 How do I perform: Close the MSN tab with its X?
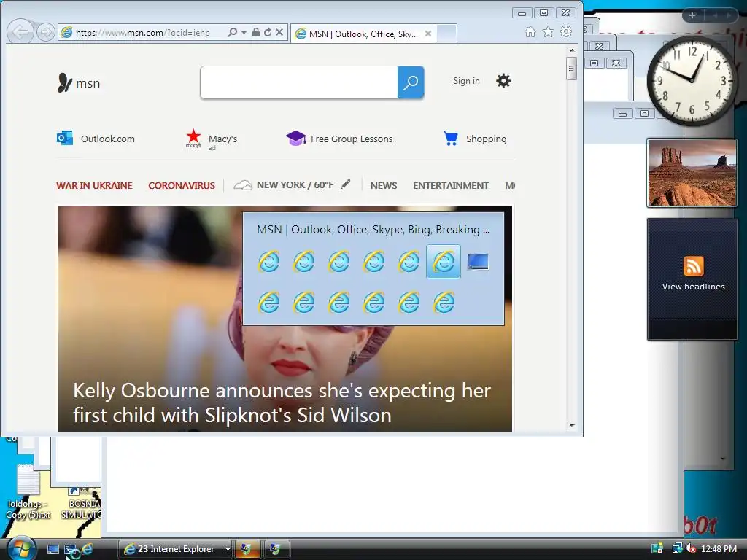coord(427,34)
